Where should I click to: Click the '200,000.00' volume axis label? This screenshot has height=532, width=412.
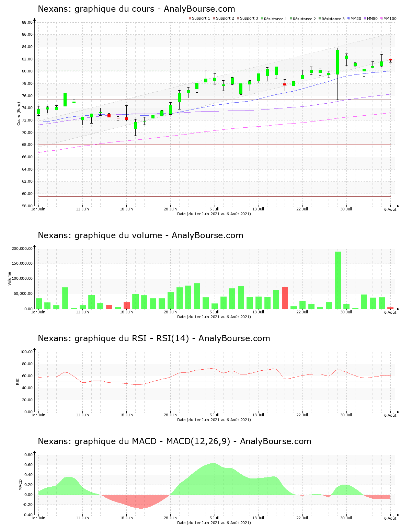click(22, 249)
